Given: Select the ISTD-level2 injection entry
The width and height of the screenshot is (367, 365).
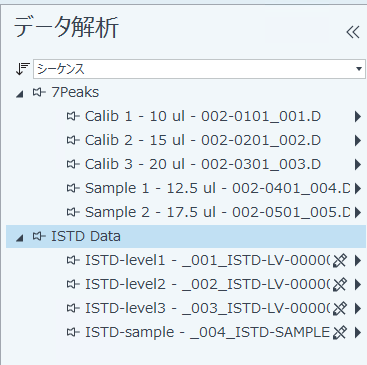Looking at the screenshot, I should (207, 284).
